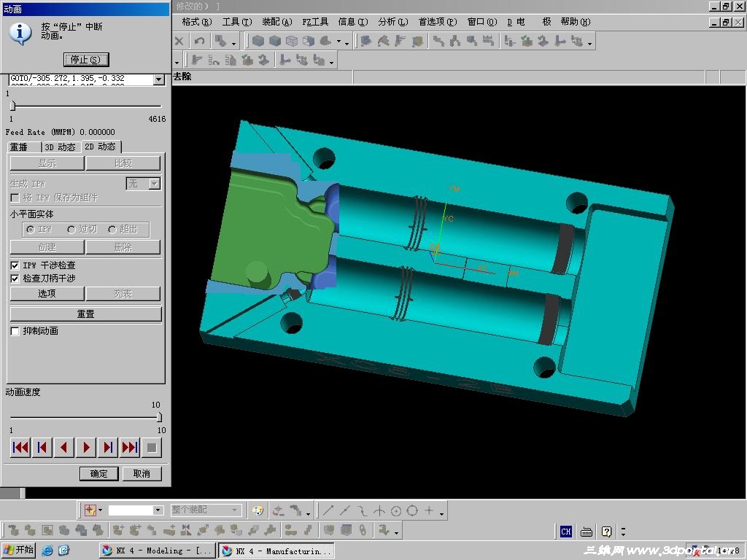Open the 整个装配 scope dropdown
The image size is (747, 560).
coord(206,510)
